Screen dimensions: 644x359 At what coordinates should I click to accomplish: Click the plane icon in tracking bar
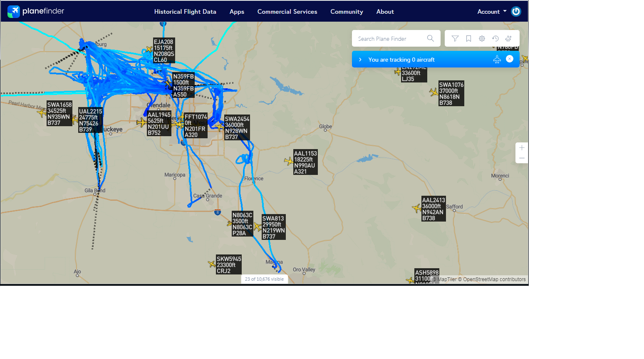click(x=497, y=59)
